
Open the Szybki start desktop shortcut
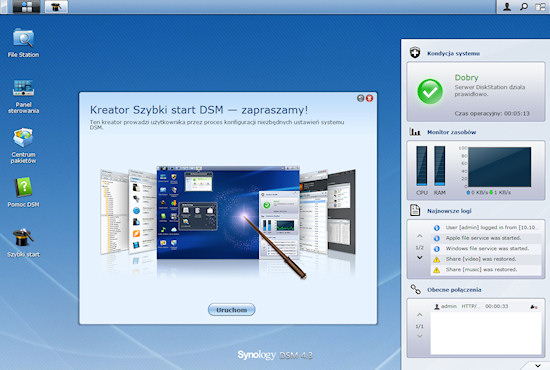(x=23, y=243)
